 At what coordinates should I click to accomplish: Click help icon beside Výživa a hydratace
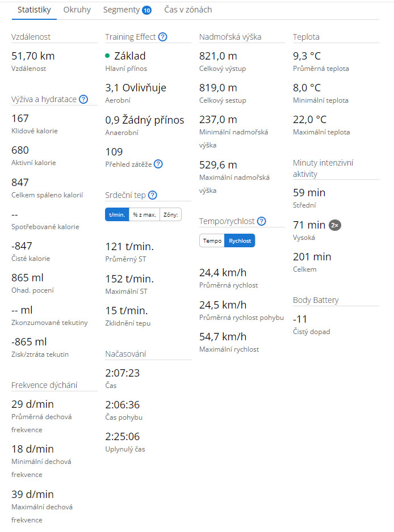tap(83, 99)
